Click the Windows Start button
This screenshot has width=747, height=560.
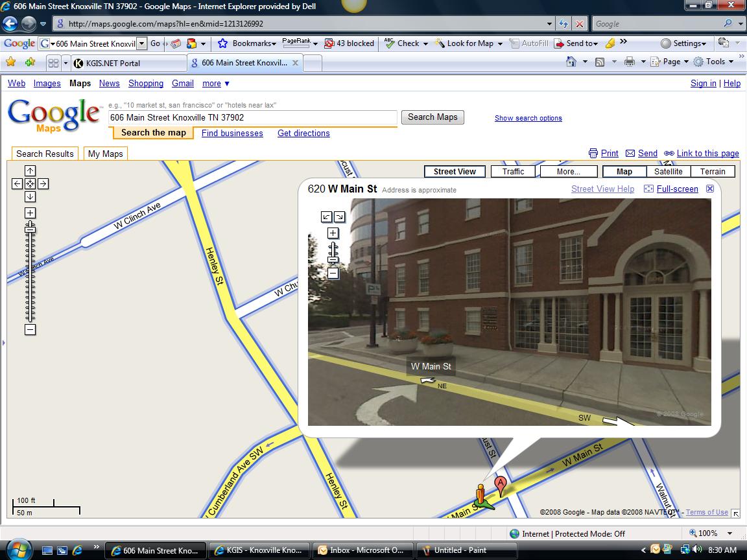(x=18, y=550)
